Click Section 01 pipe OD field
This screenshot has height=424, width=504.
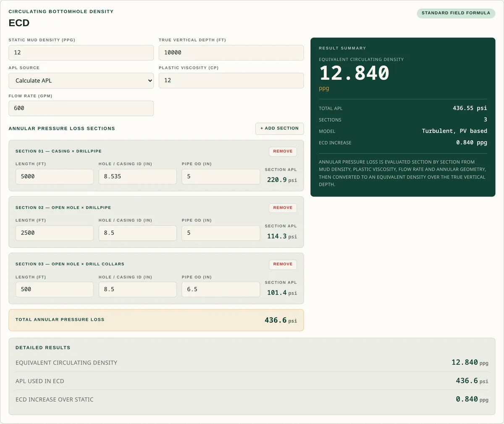[x=220, y=177]
